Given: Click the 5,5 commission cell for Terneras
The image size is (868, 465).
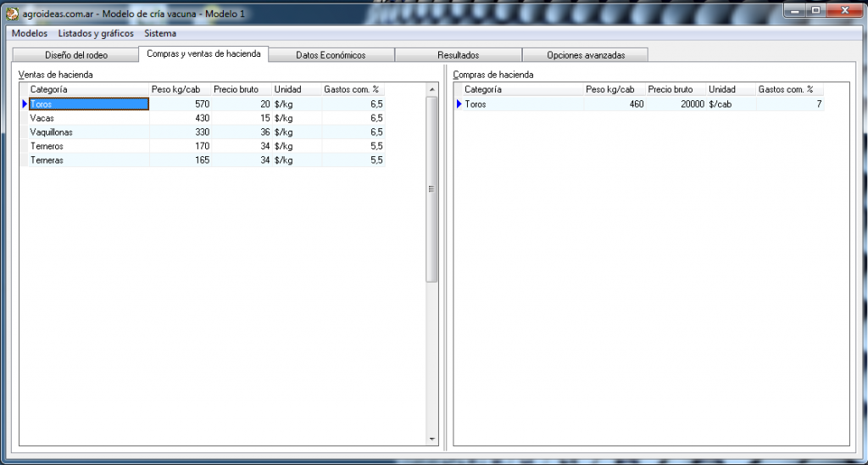Looking at the screenshot, I should (353, 160).
